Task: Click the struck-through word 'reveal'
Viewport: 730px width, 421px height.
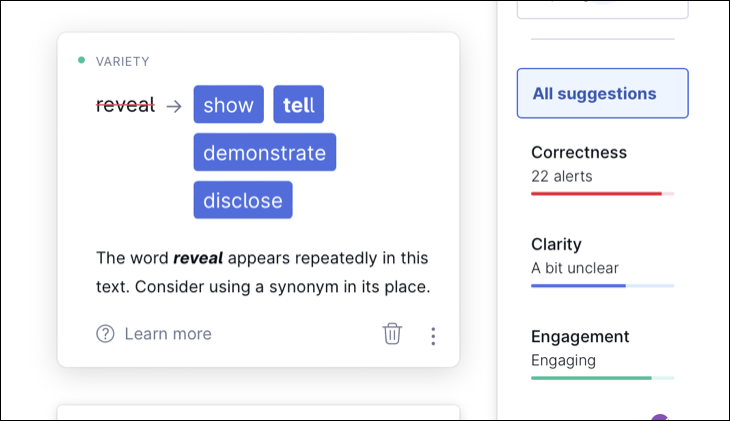Action: (125, 105)
